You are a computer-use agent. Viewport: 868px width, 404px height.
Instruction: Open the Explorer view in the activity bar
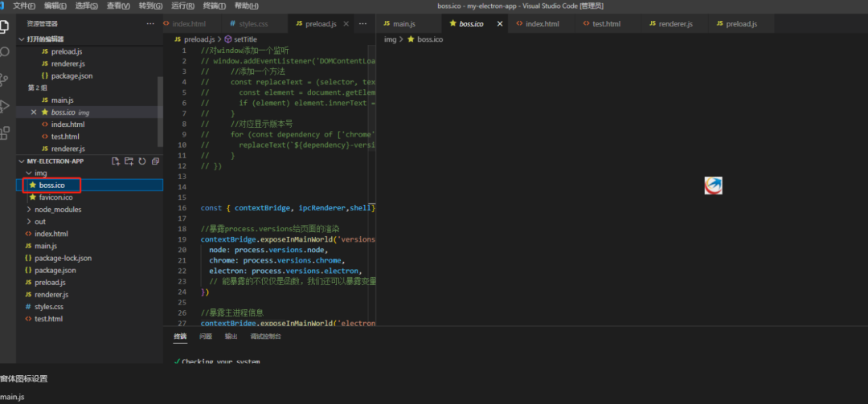6,25
